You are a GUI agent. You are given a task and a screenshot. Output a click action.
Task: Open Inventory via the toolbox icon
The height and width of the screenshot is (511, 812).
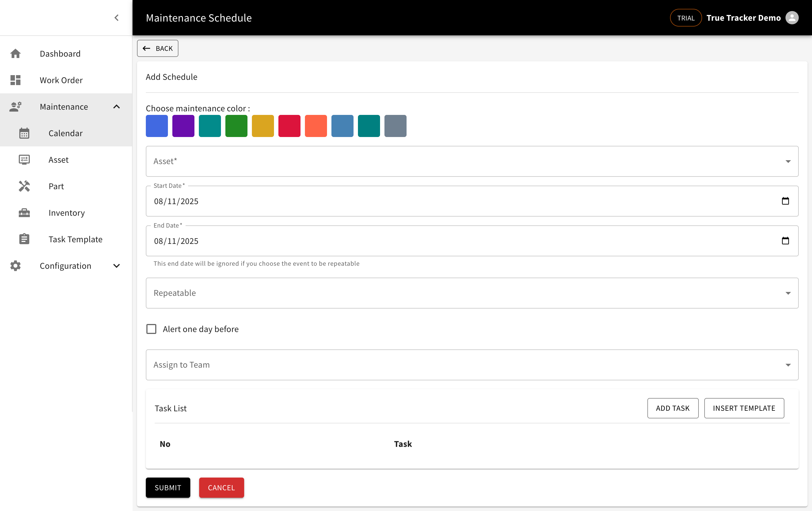[x=24, y=212]
